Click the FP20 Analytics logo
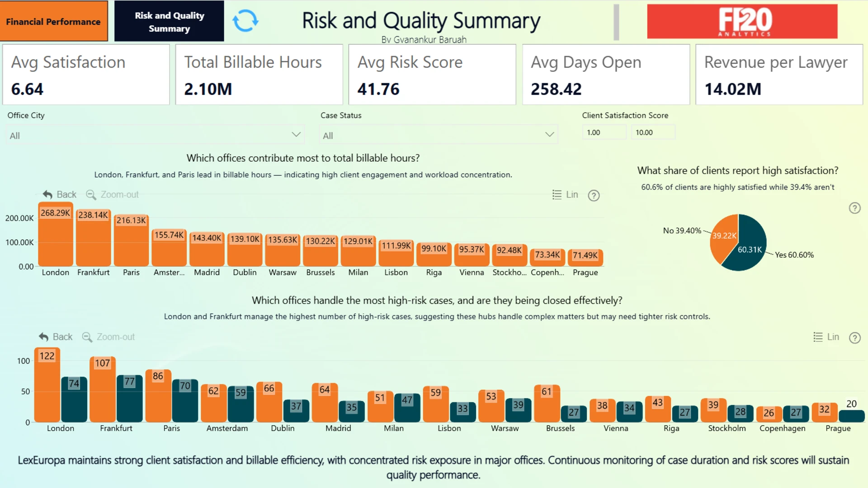This screenshot has width=868, height=488. click(x=742, y=21)
